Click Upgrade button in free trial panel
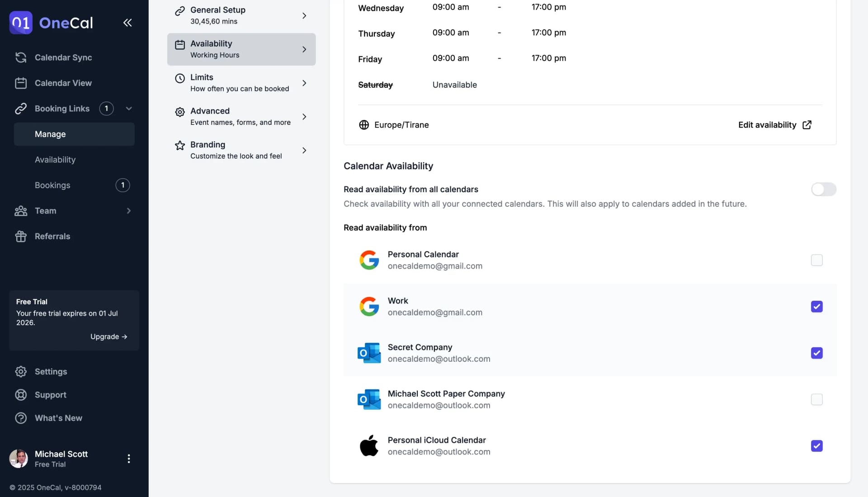Screen dimensions: 868x497 point(109,336)
